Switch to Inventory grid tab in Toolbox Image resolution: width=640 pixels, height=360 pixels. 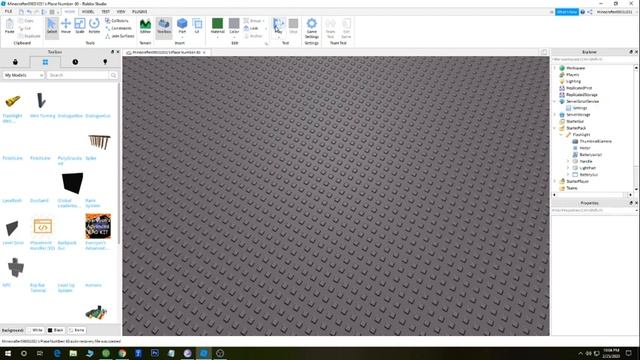(x=45, y=62)
